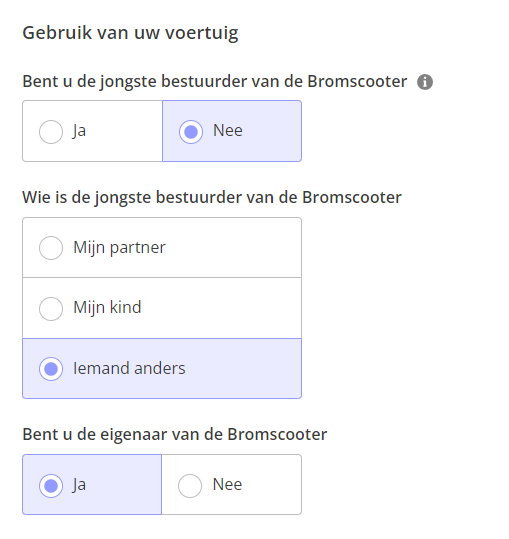509x539 pixels.
Task: Select Ja for jongste bestuurder question
Action: (x=92, y=131)
